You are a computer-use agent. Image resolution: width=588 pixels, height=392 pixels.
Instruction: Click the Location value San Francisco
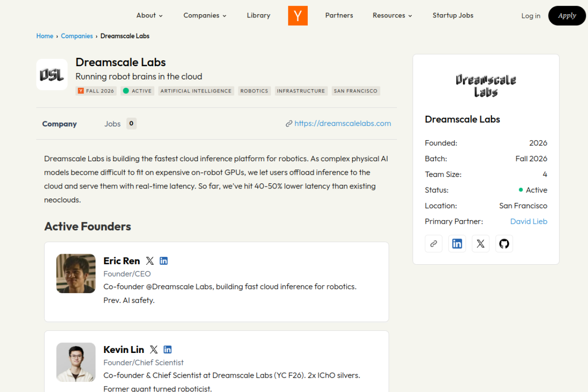pos(523,206)
